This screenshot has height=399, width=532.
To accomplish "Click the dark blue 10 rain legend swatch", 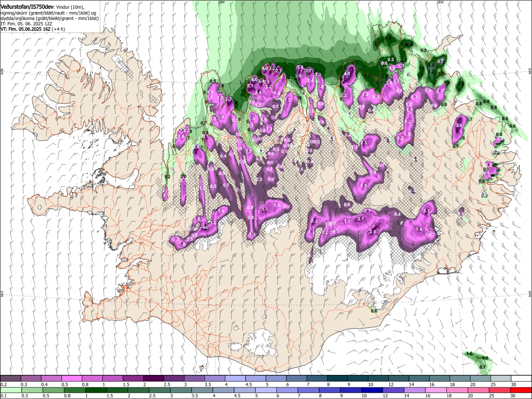I will (x=372, y=390).
